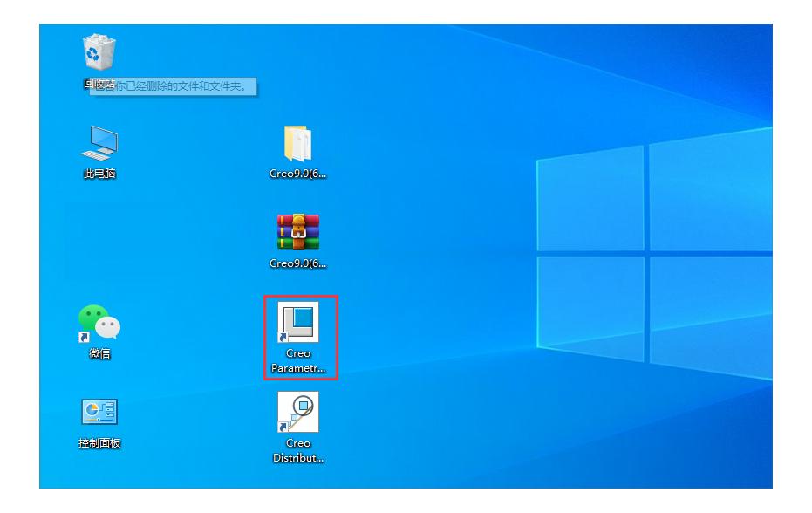Click the "Creo Parametr..." label text

297,361
